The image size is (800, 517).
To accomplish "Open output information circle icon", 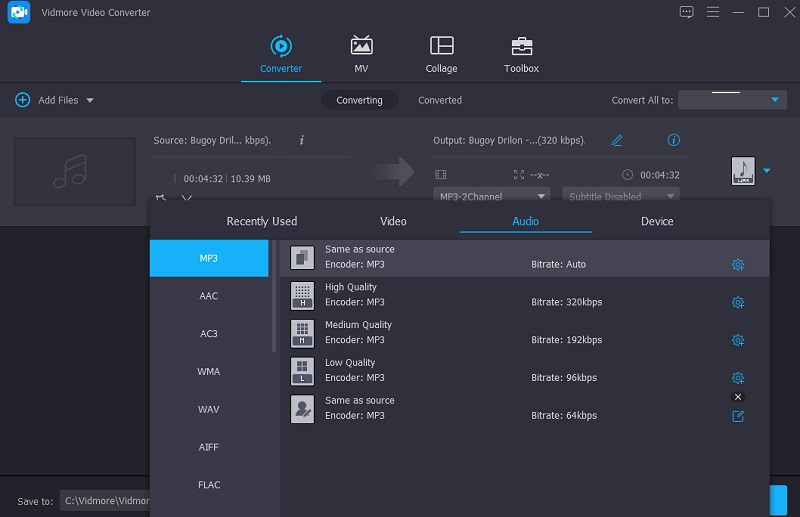I will point(674,140).
